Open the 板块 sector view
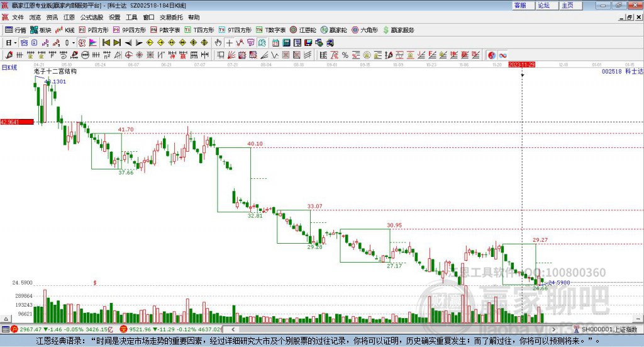This screenshot has height=347, width=644. pyautogui.click(x=40, y=30)
